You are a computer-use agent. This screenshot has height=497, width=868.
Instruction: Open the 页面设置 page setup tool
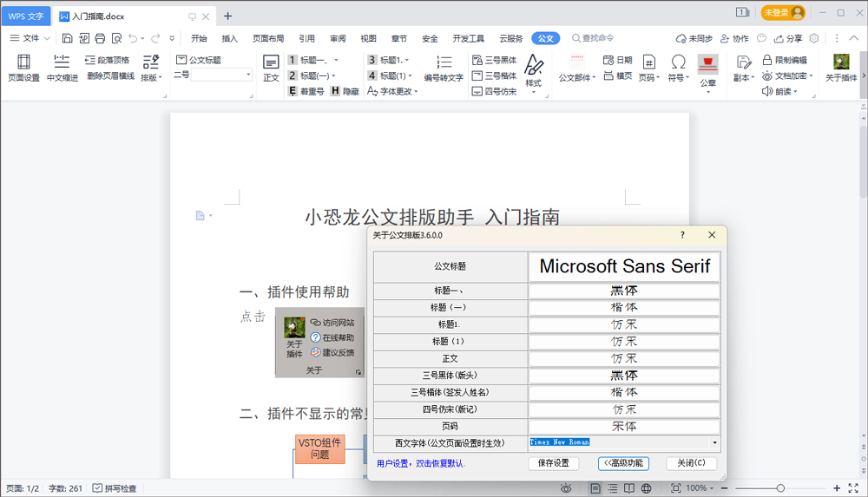point(23,68)
